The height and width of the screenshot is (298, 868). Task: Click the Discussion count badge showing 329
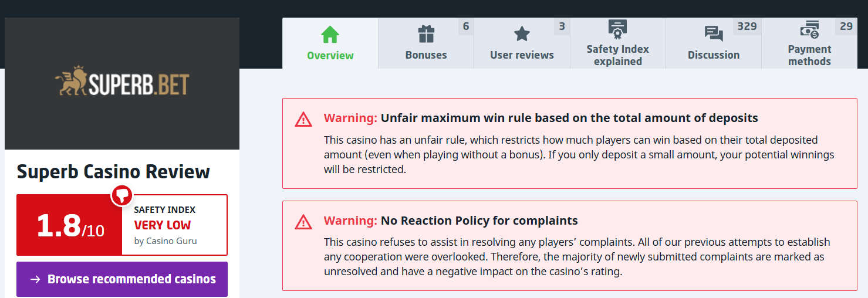747,26
